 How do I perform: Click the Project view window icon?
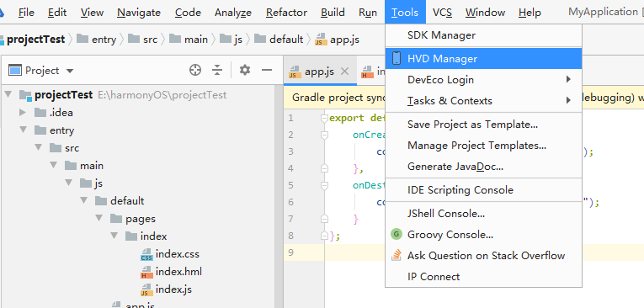[x=15, y=70]
